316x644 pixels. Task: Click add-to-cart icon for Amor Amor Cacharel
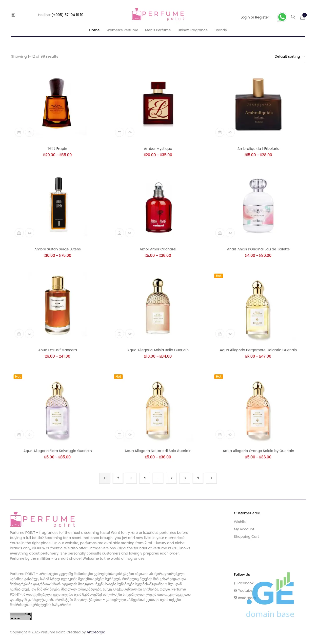pos(119,233)
